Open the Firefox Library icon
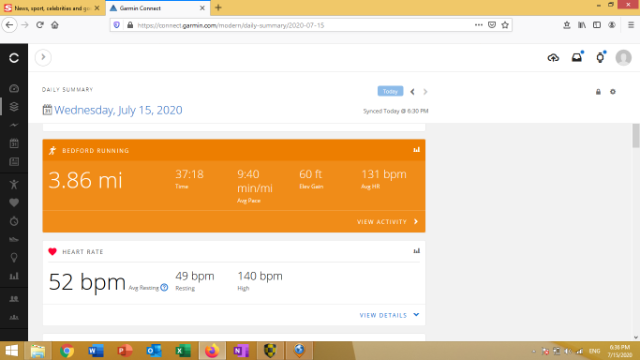This screenshot has height=360, width=640. pos(582,25)
